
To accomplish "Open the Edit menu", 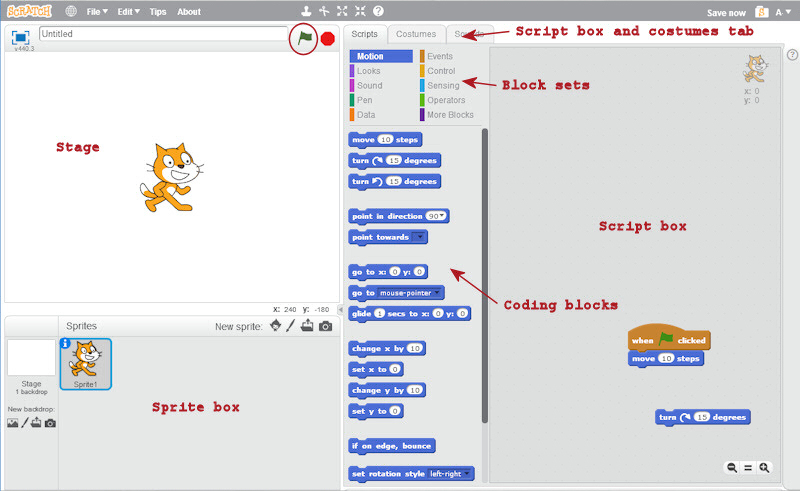I will [x=129, y=11].
